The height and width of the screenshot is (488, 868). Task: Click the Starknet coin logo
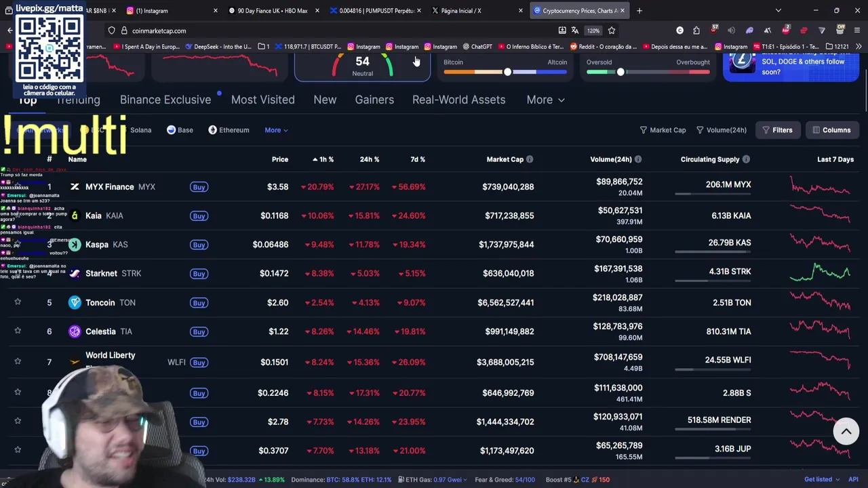coord(75,273)
